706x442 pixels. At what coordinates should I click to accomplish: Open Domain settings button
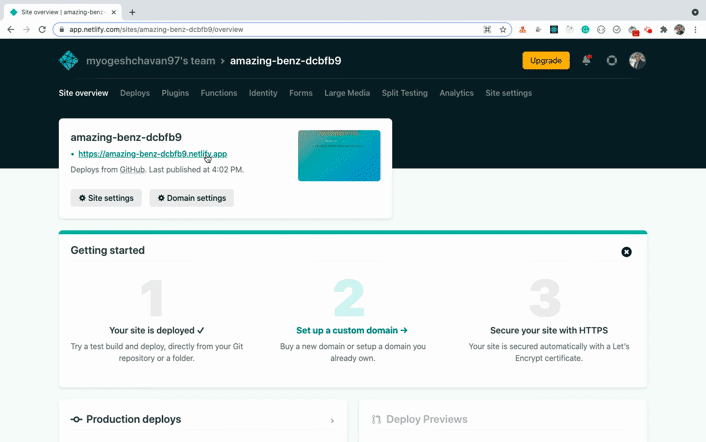[192, 198]
